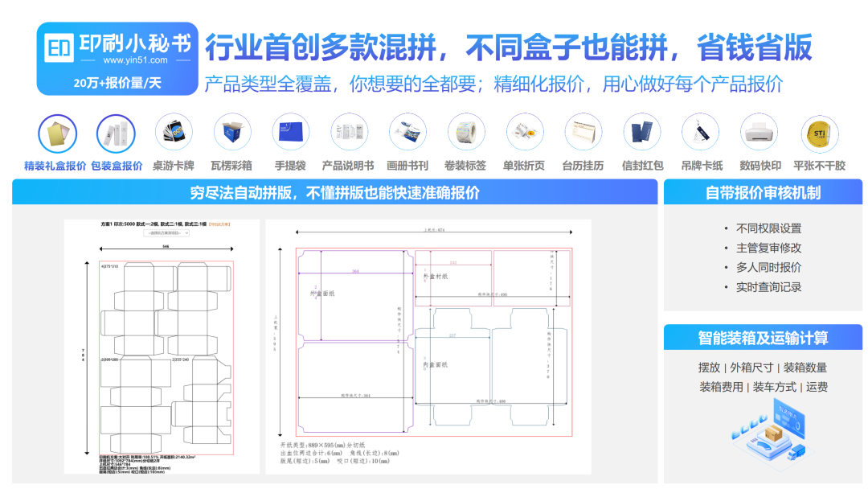The width and height of the screenshot is (868, 489).
Task: Click the 卷装标签 roll label icon
Action: pyautogui.click(x=466, y=134)
